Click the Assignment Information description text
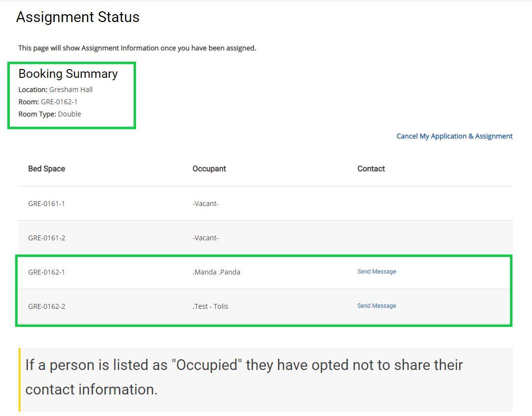Viewport: 532px width, 416px height. [x=137, y=48]
